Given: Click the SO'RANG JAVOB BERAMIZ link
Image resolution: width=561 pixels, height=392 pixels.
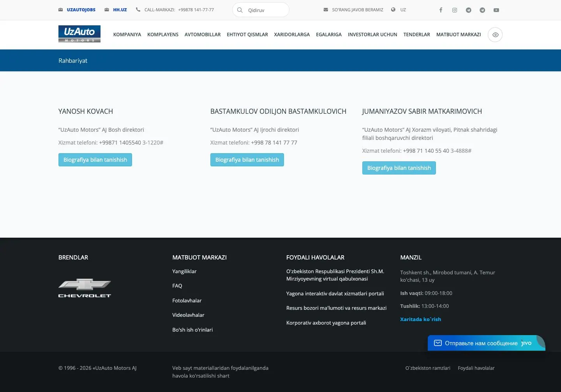Looking at the screenshot, I should click(x=358, y=10).
